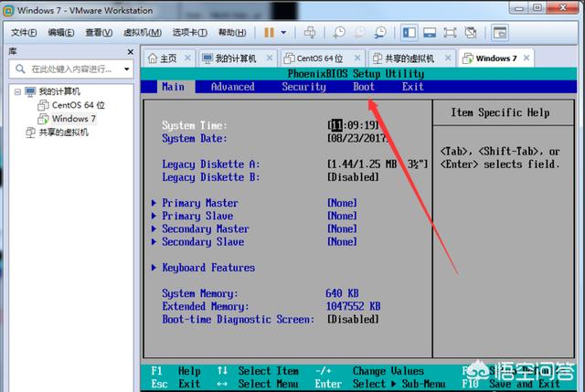Toggle the thumbnail bar view icon
This screenshot has width=585, height=392.
click(430, 33)
